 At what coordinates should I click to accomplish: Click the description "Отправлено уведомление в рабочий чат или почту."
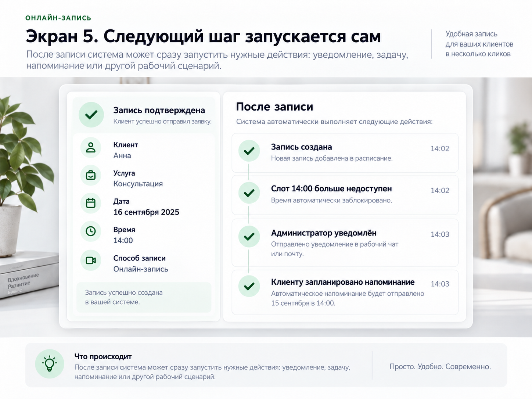[x=335, y=249]
